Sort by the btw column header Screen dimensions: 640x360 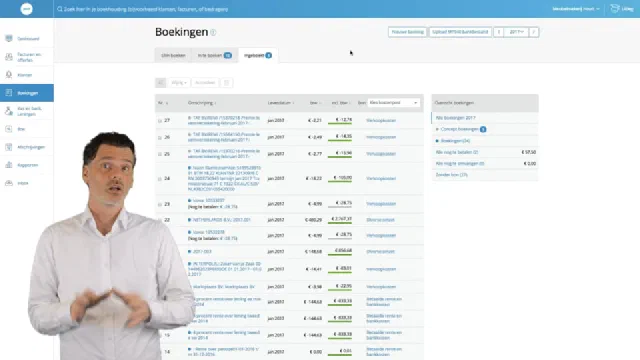pos(315,103)
